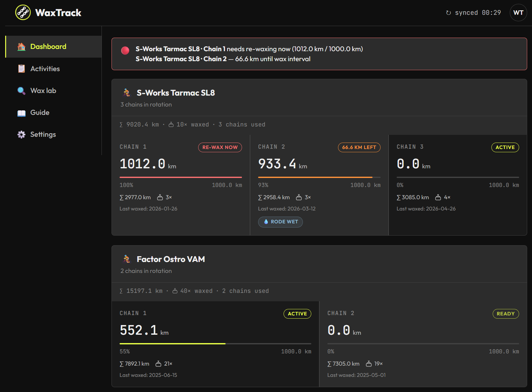
Task: Click wax pot icon next to 21× count
Action: 158,364
